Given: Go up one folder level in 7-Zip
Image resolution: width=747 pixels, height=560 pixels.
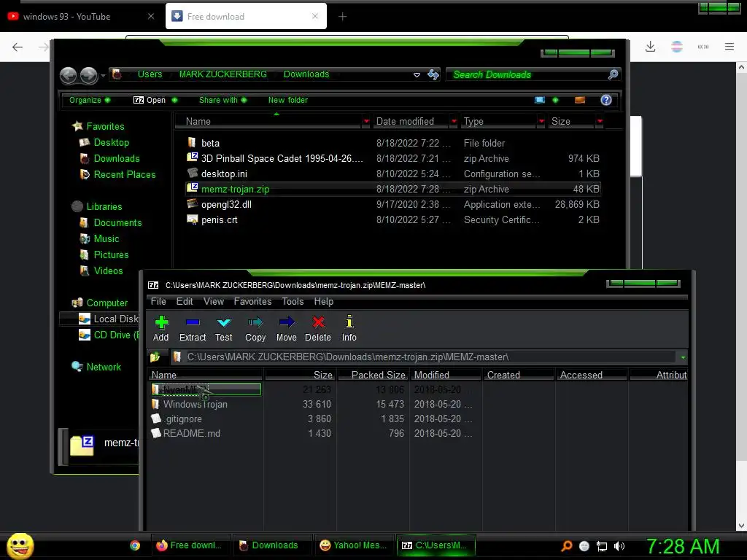Looking at the screenshot, I should [155, 357].
